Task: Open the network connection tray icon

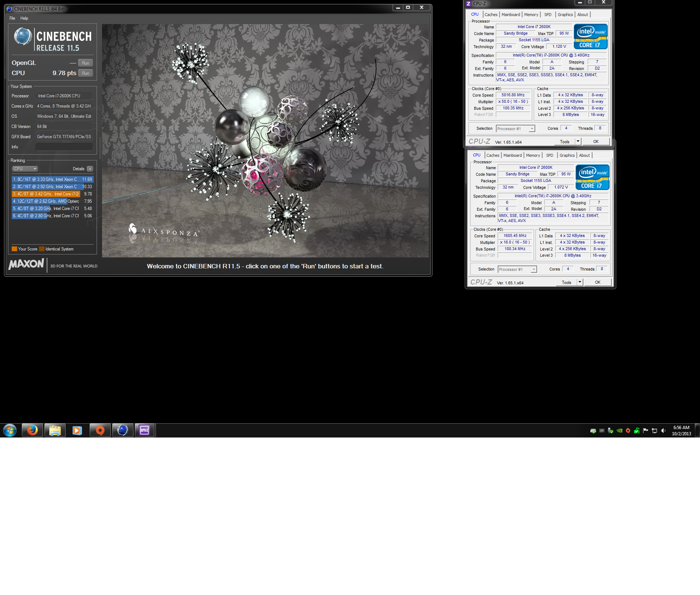Action: pyautogui.click(x=654, y=431)
